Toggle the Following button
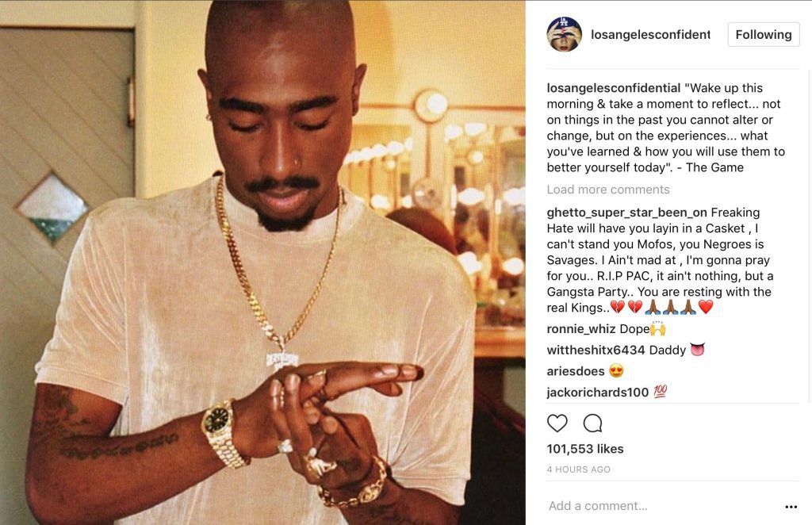The width and height of the screenshot is (812, 525). (x=764, y=35)
